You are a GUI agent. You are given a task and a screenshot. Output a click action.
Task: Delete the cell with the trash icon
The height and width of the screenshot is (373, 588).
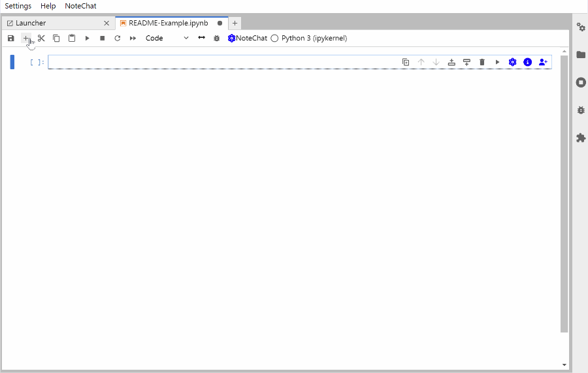coord(482,62)
